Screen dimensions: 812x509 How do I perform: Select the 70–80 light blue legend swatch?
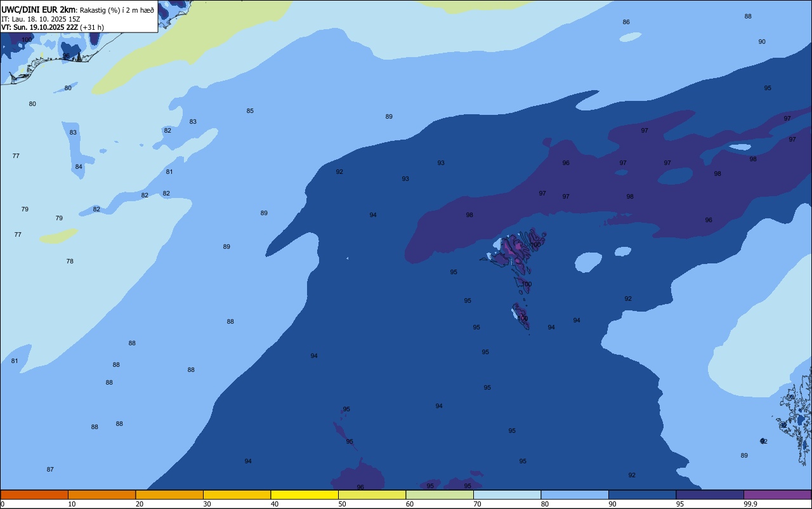(507, 494)
